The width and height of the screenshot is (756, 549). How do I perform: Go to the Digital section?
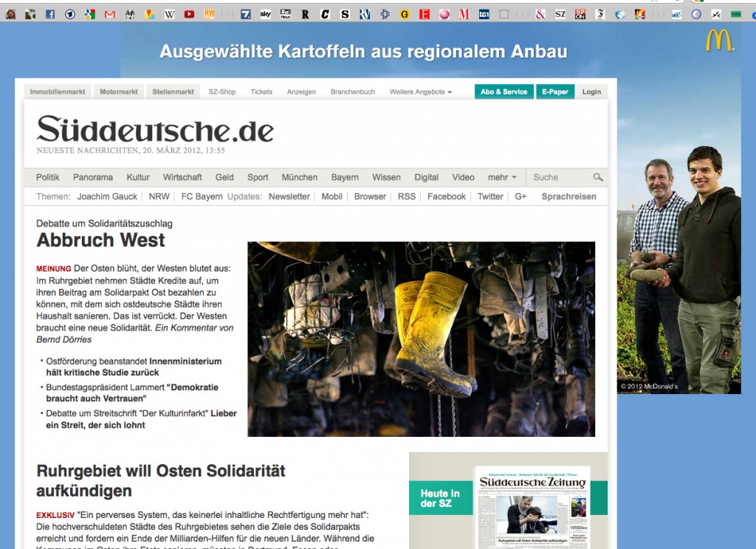point(427,177)
